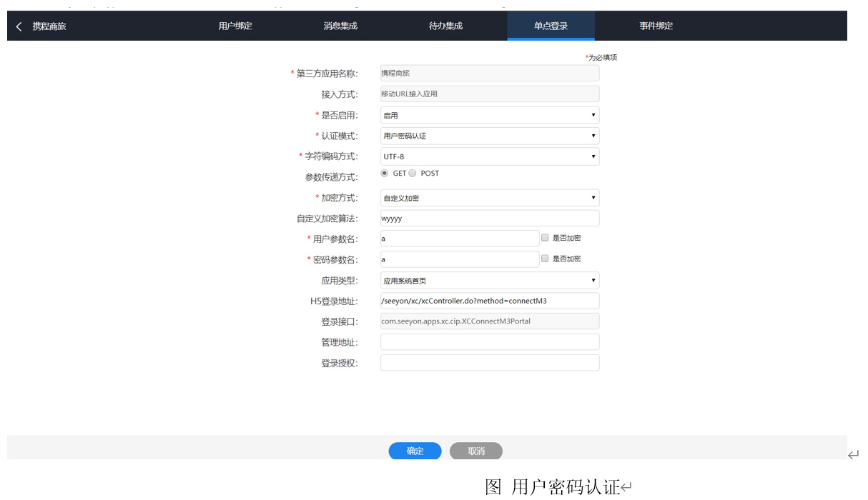The image size is (868, 500).
Task: Click the back arrow beside 携程商旅
Action: pyautogui.click(x=19, y=26)
